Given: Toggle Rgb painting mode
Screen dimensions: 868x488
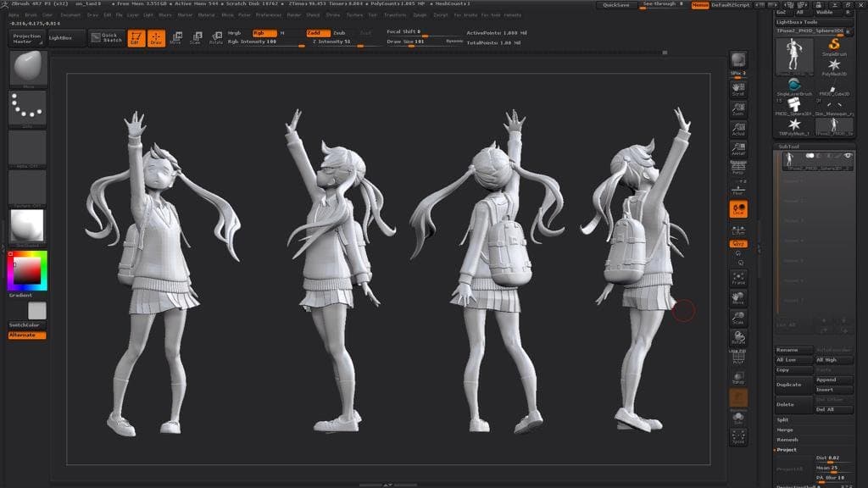Looking at the screenshot, I should pyautogui.click(x=264, y=33).
